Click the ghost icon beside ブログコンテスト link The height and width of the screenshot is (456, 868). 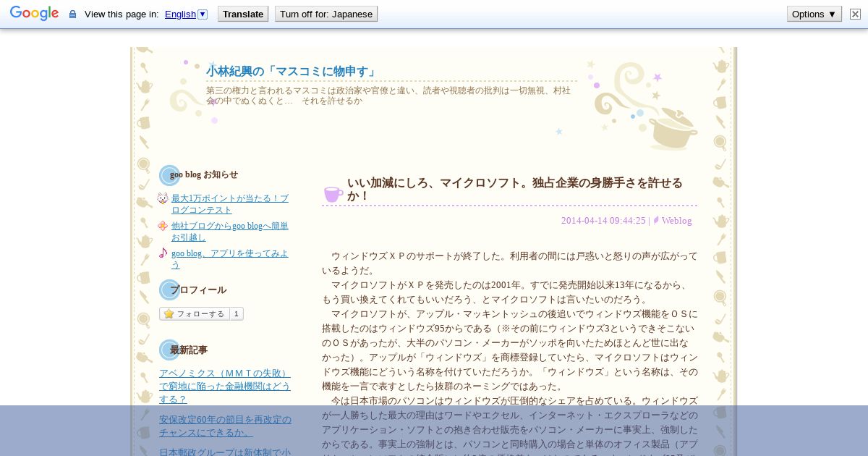tap(163, 198)
